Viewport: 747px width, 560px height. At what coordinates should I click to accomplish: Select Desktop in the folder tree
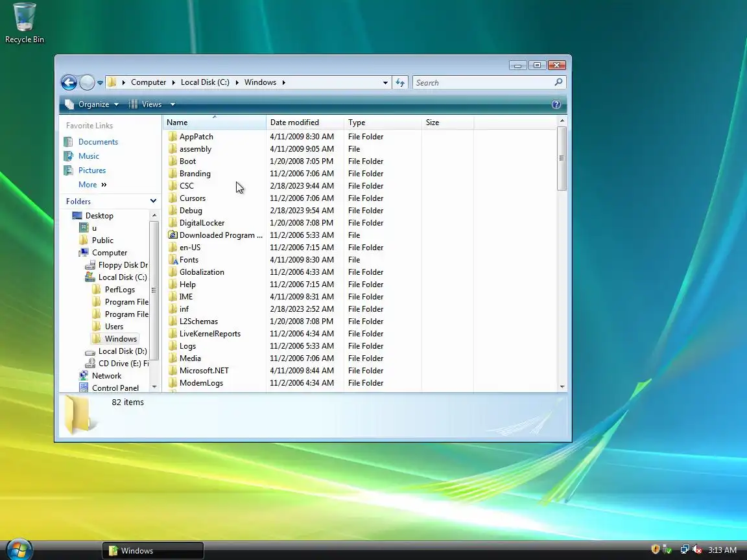99,216
